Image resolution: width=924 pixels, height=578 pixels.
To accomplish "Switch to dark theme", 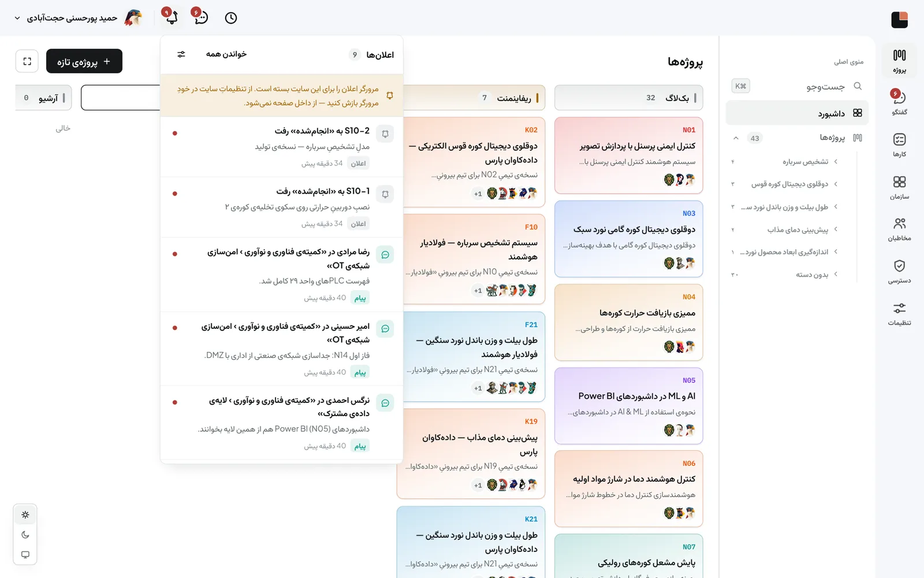I will coord(25,535).
